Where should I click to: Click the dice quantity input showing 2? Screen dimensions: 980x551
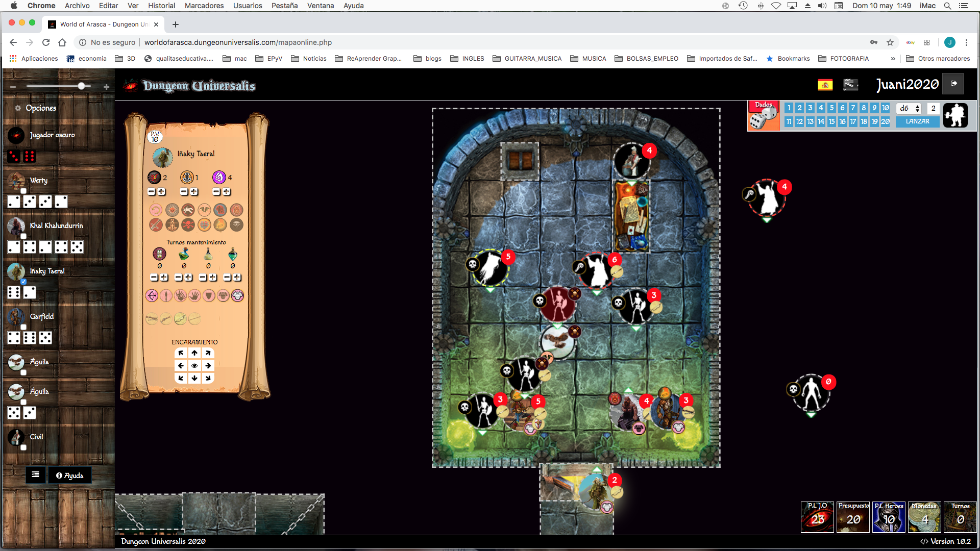933,108
